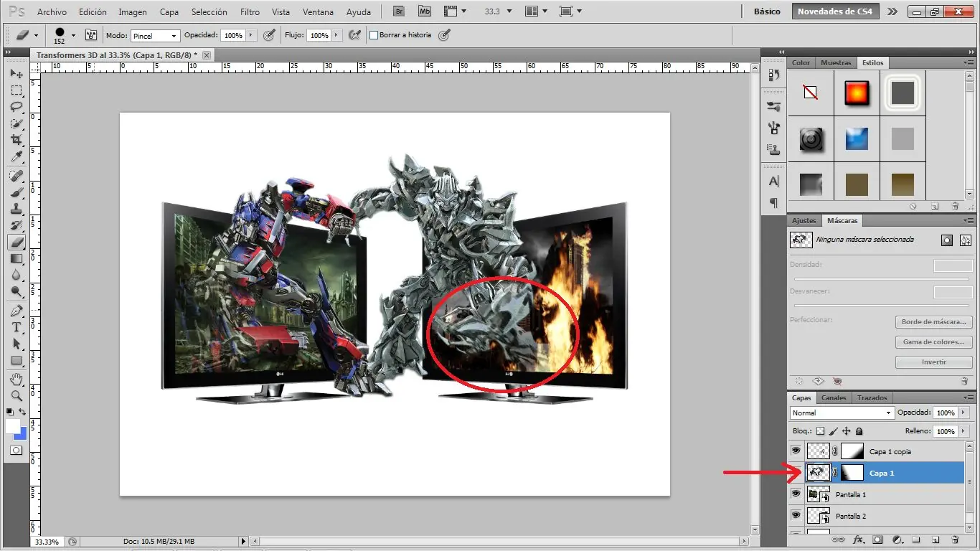This screenshot has width=980, height=551.
Task: Select the Gradient tool
Action: click(x=16, y=258)
